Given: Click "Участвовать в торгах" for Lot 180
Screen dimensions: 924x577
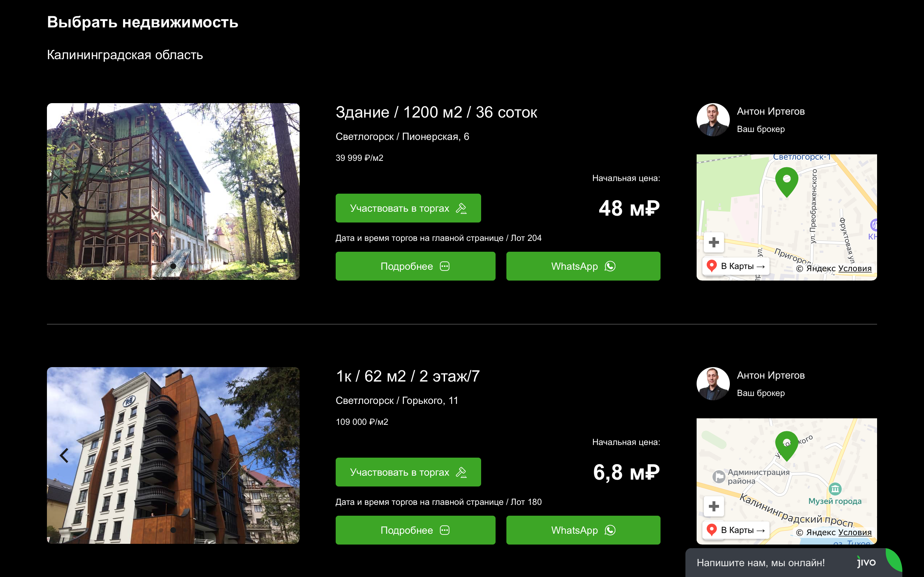Looking at the screenshot, I should [x=408, y=472].
